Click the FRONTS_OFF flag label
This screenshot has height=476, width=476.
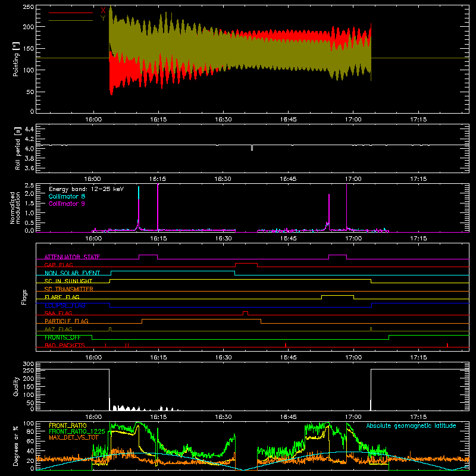[62, 337]
